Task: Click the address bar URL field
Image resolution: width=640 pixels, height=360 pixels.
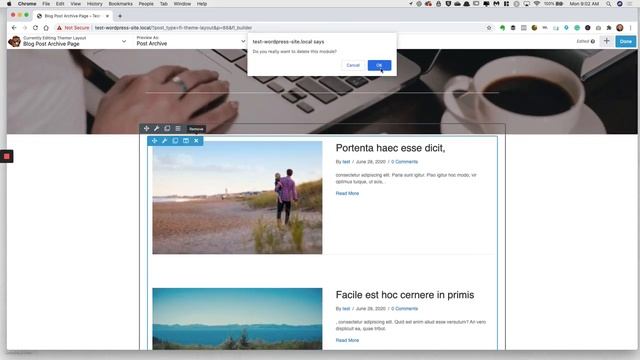Action: pos(286,28)
